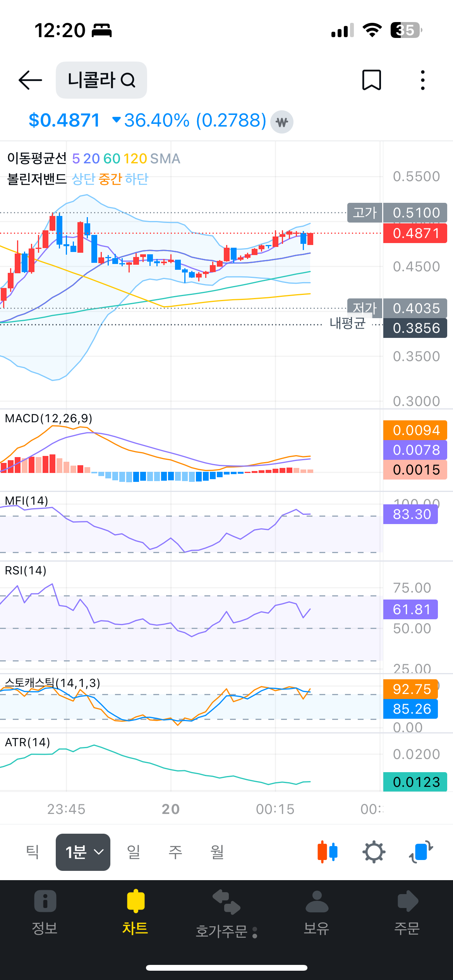The height and width of the screenshot is (980, 453).
Task: Toggle the won currency conversion icon
Action: coord(282,122)
